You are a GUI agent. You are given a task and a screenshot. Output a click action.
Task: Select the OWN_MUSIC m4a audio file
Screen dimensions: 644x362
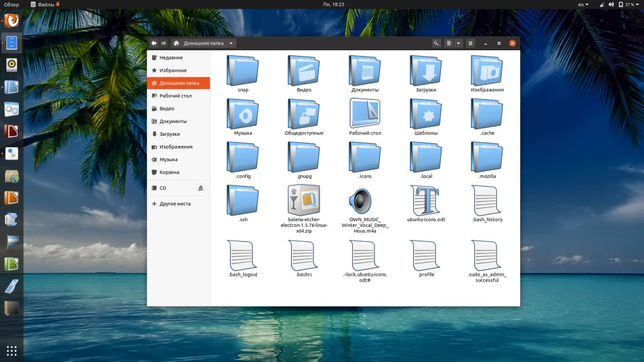click(365, 200)
